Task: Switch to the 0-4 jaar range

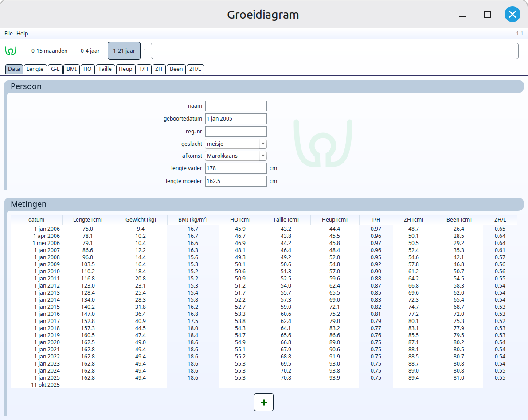Action: (x=90, y=51)
